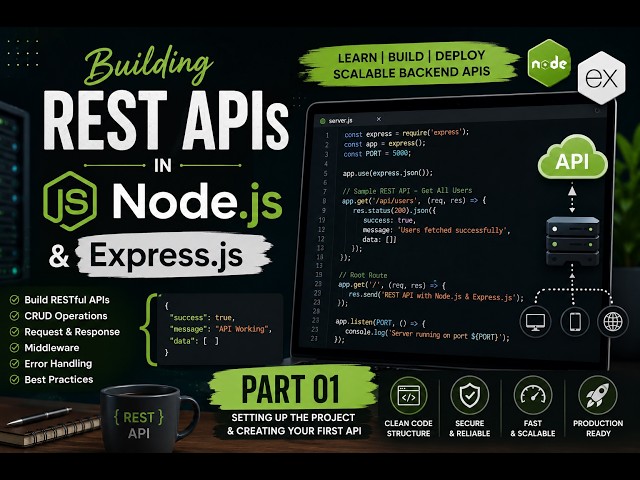This screenshot has height=480, width=640.
Task: Select the server.js editor tab
Action: point(351,120)
